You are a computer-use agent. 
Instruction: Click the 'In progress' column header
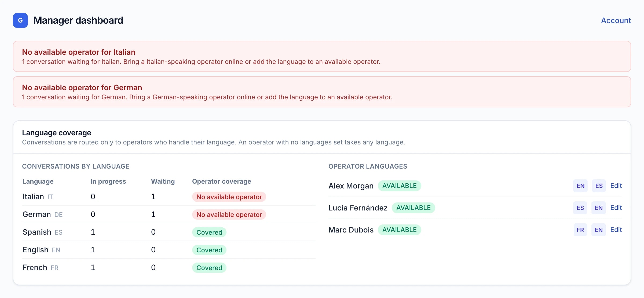108,181
